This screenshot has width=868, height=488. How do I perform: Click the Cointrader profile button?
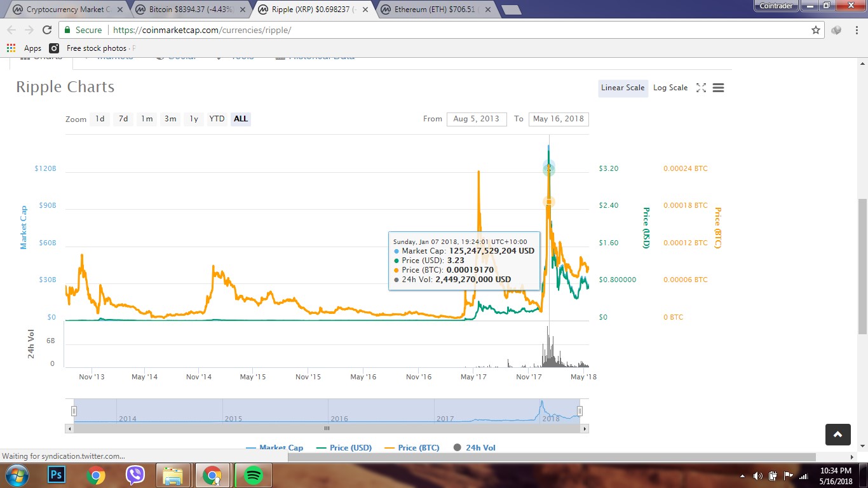776,6
